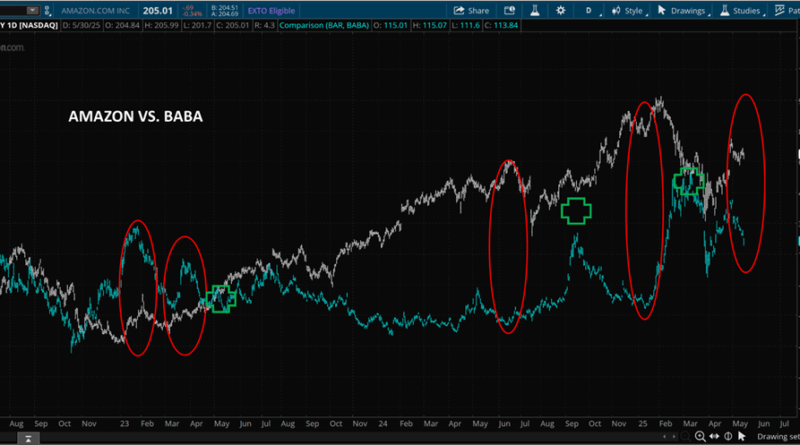Open the Drawings menu
Screen dimensions: 800x445
pyautogui.click(x=683, y=11)
